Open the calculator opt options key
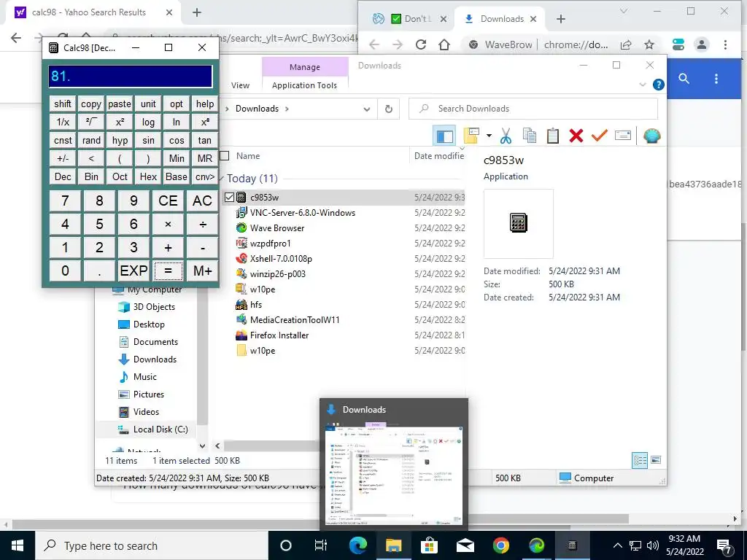The image size is (747, 560). point(177,104)
